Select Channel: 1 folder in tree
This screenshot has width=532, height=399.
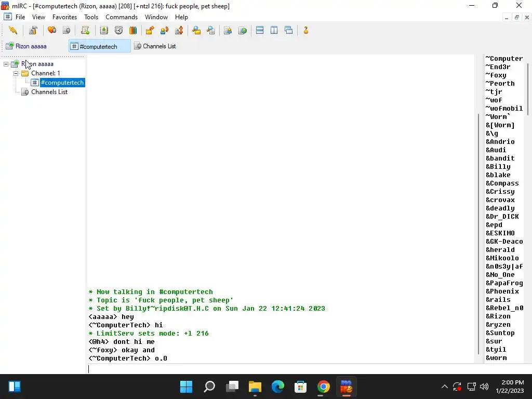point(46,73)
